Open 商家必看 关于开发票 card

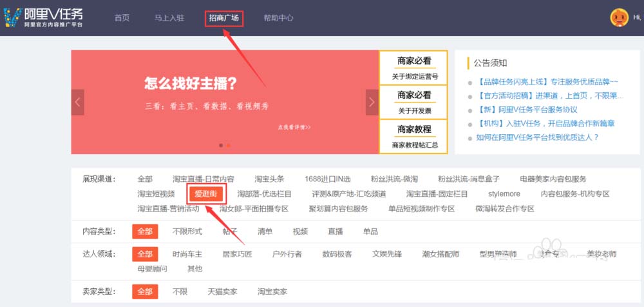[413, 102]
